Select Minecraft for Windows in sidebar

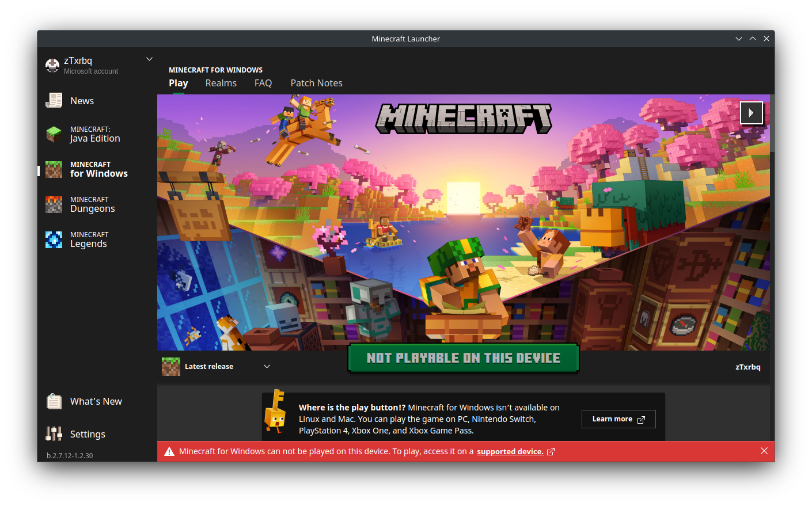(x=97, y=169)
